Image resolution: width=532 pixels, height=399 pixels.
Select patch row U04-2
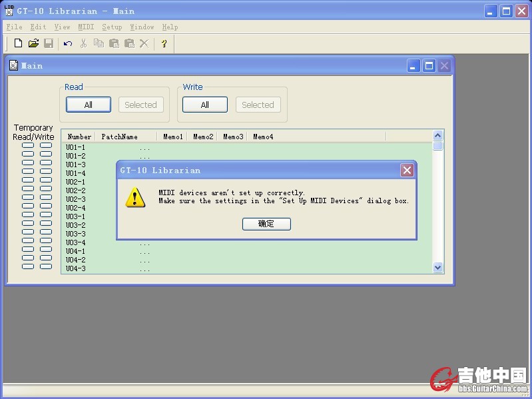tap(247, 260)
